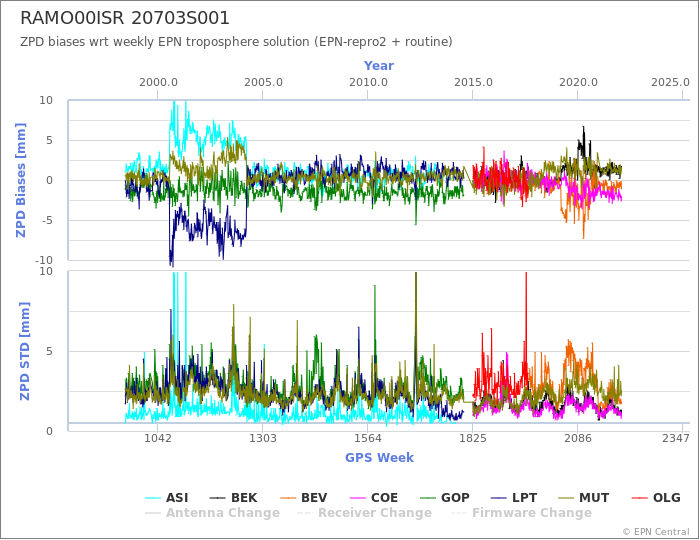Toggle the ASI series legend entry
This screenshot has width=700, height=540.
pos(167,498)
